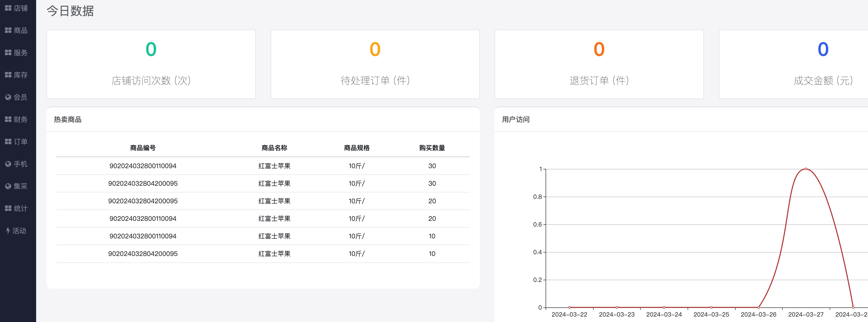Click the 商品规格 column header
The width and height of the screenshot is (868, 322).
(x=357, y=148)
